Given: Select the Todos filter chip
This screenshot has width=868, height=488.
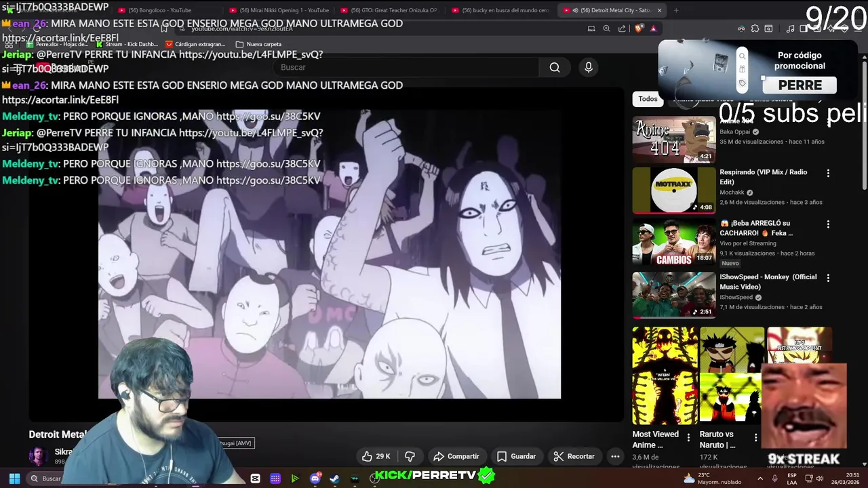Looking at the screenshot, I should (648, 99).
